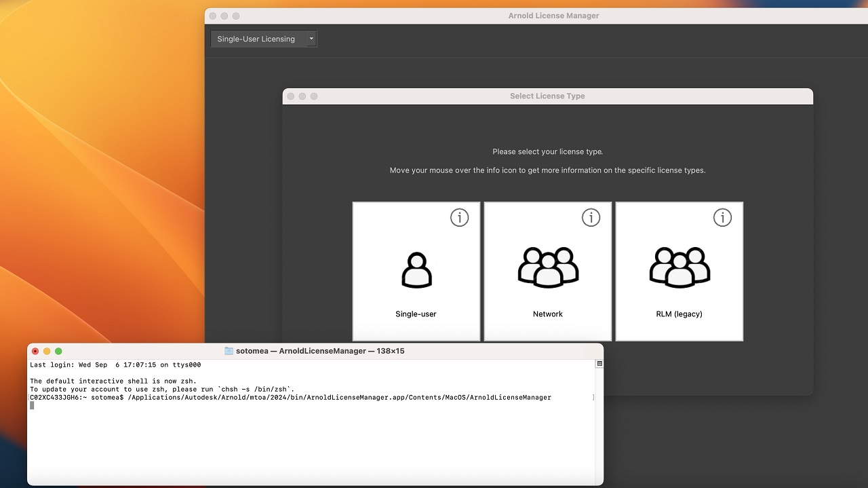Maximize Terminal with the green button
The image size is (868, 488).
[58, 351]
